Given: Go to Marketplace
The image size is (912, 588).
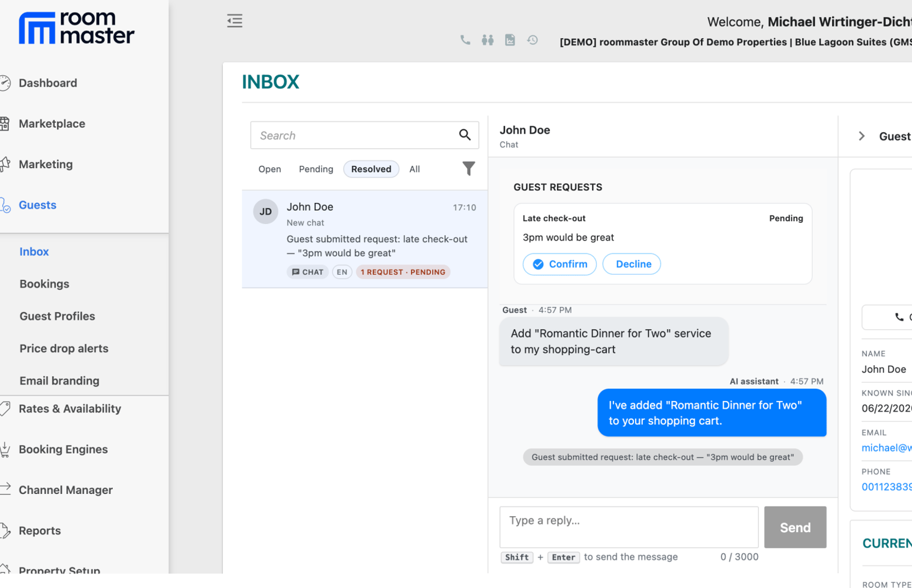Looking at the screenshot, I should tap(52, 124).
